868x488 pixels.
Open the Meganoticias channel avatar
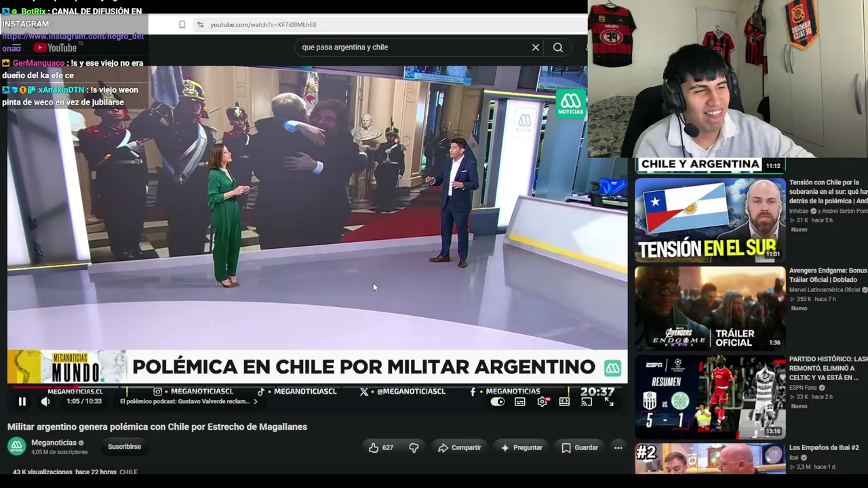(17, 447)
